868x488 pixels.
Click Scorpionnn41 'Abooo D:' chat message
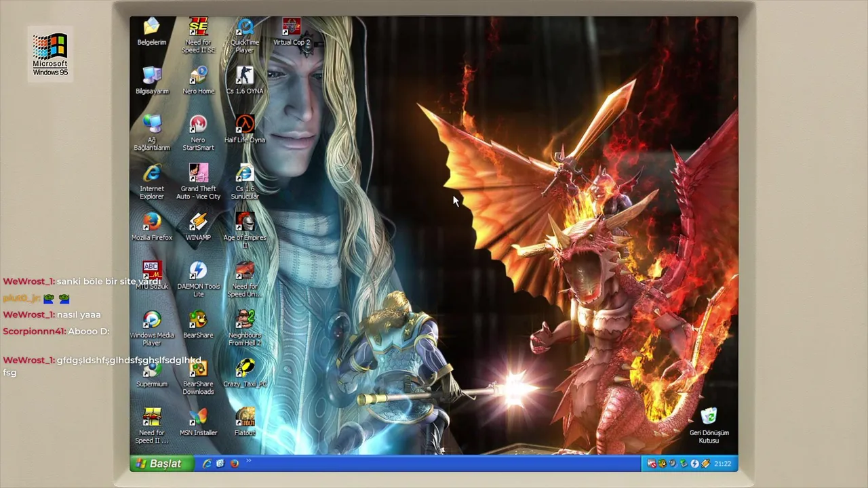[56, 331]
